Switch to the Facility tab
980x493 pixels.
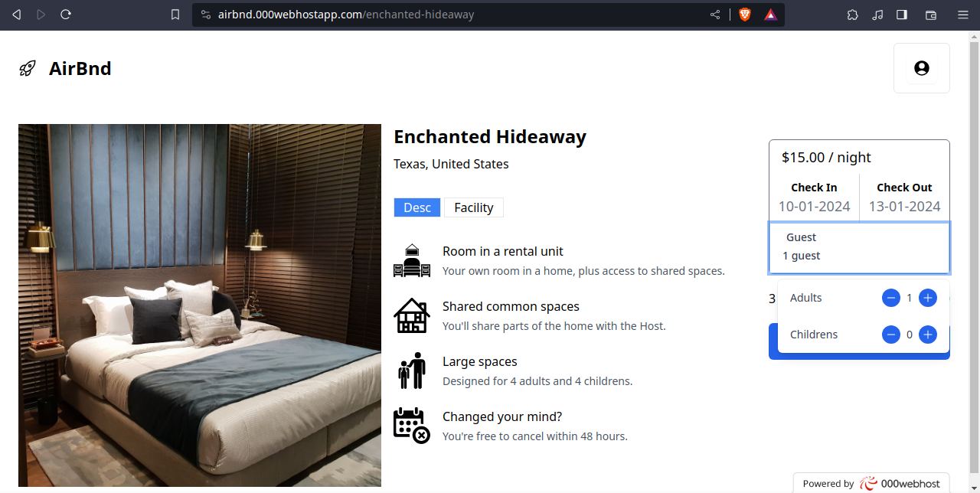point(474,207)
